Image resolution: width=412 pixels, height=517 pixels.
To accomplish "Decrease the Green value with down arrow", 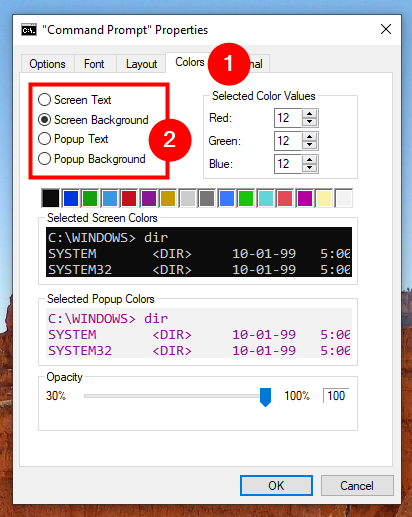I will (x=310, y=145).
